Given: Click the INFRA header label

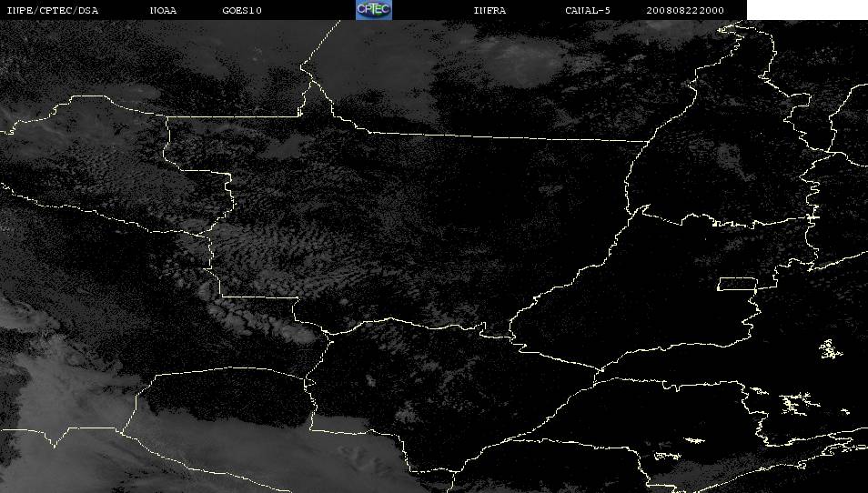Looking at the screenshot, I should pyautogui.click(x=490, y=11).
